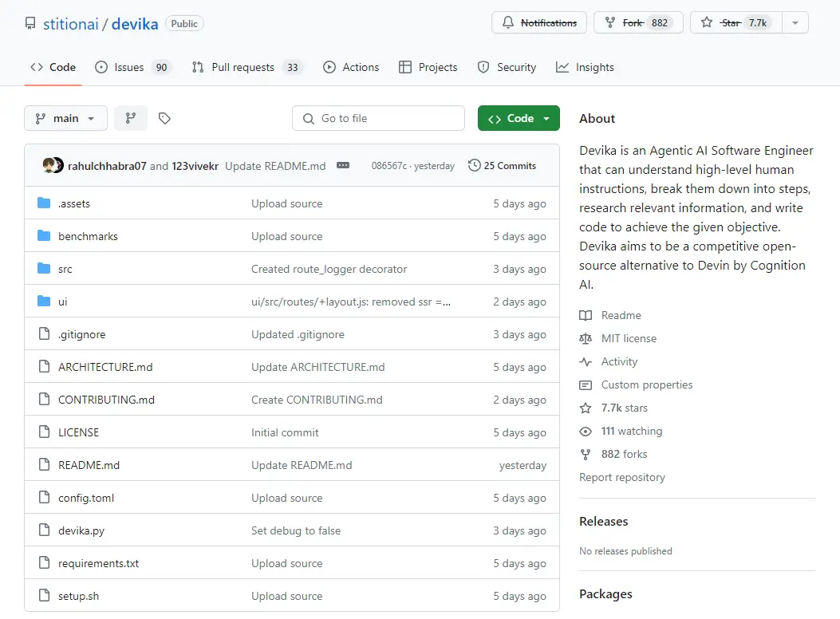Click the Go to file search field

(x=378, y=117)
